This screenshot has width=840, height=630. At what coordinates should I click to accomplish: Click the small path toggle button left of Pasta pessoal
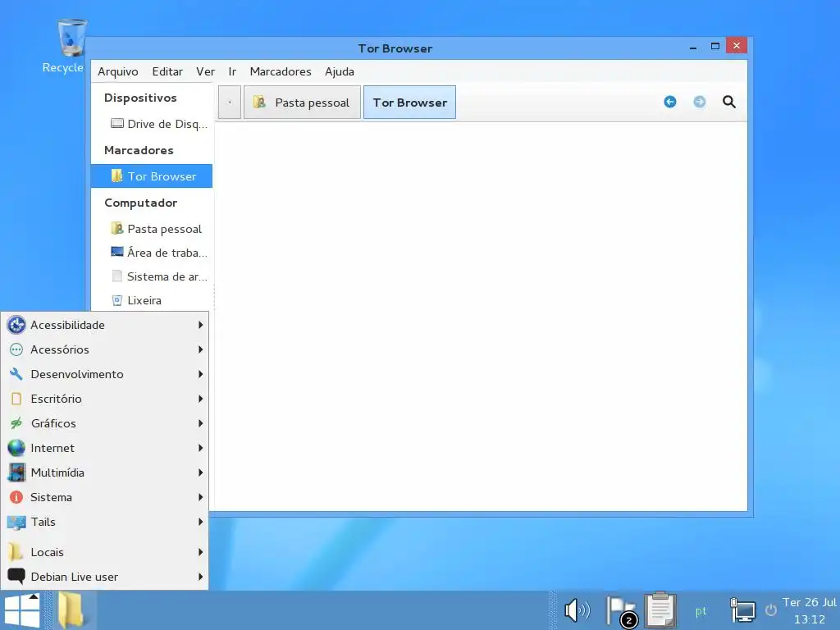[x=230, y=103]
